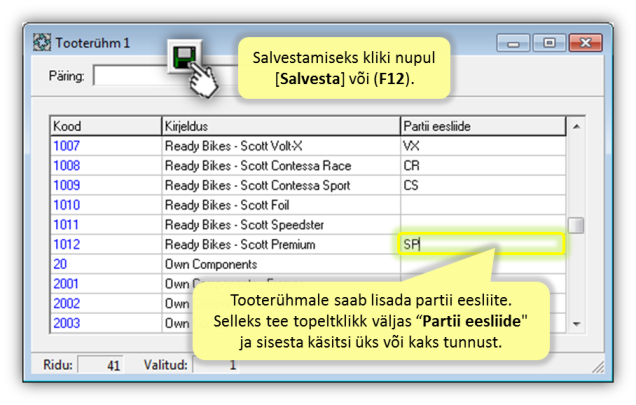Click the window resize grip corner
Screen dimensions: 636x405
click(598, 367)
